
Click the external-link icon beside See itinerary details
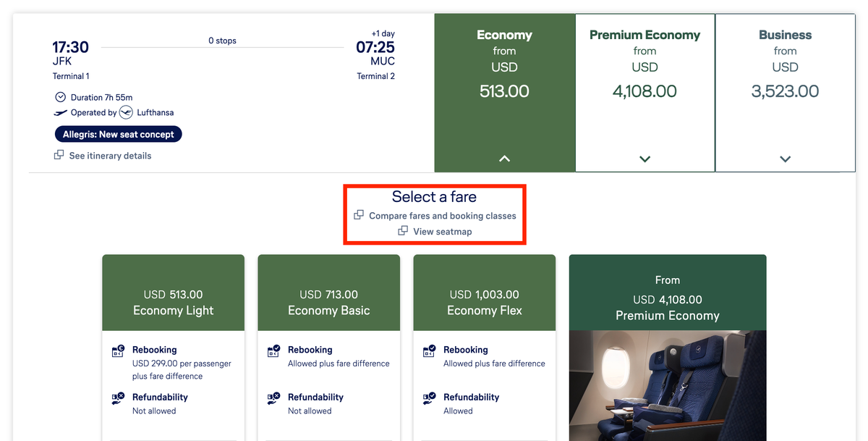[59, 156]
